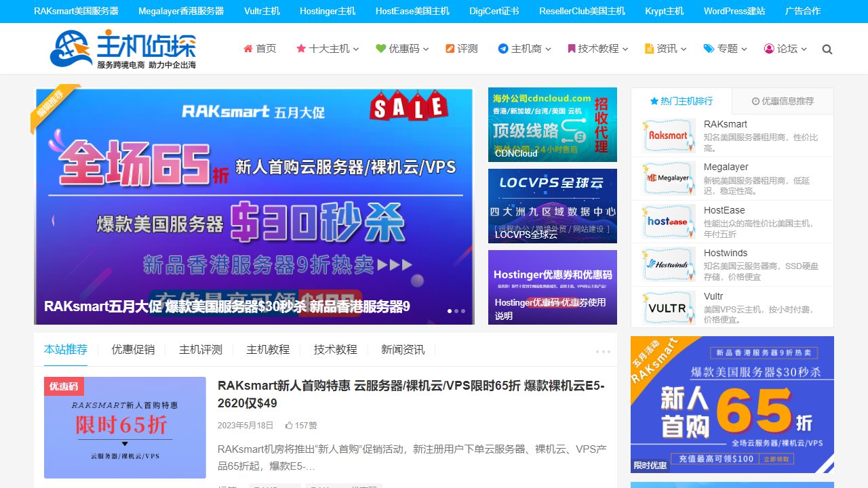This screenshot has width=868, height=488.
Task: Open the CDNCloud ad thumbnail
Action: pos(553,125)
